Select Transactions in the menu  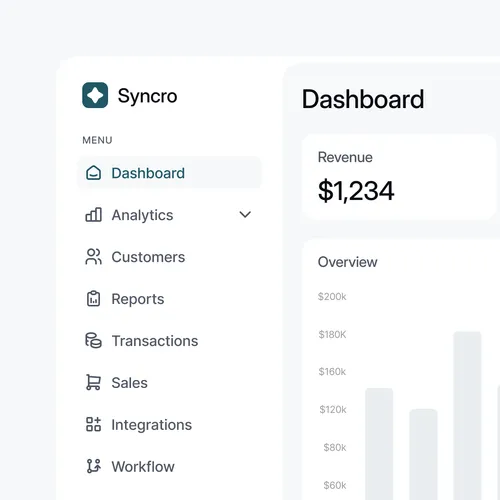[169, 341]
